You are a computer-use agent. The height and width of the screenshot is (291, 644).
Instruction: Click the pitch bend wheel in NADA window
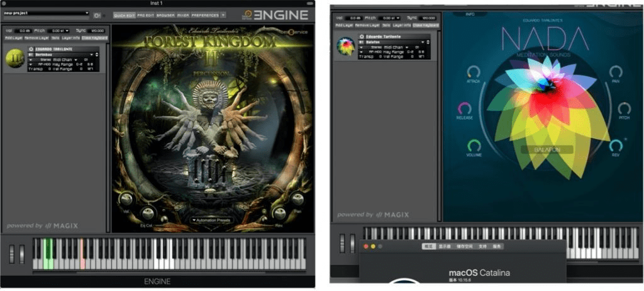[342, 243]
